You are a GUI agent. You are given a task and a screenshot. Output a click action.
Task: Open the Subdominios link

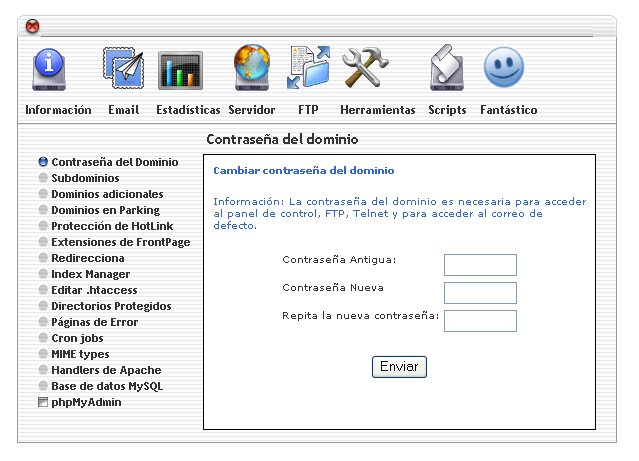[86, 178]
